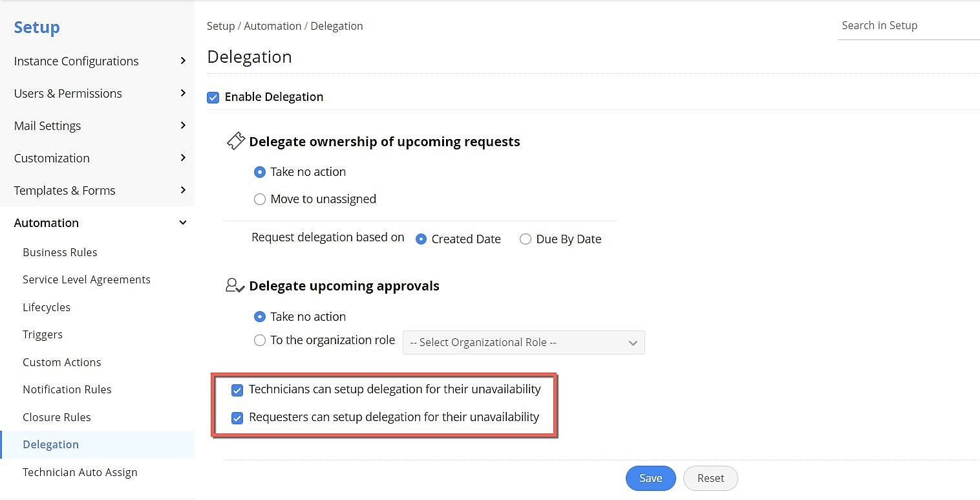Collapse the Automation section chevron
Image resolution: width=980 pixels, height=500 pixels.
coord(183,223)
